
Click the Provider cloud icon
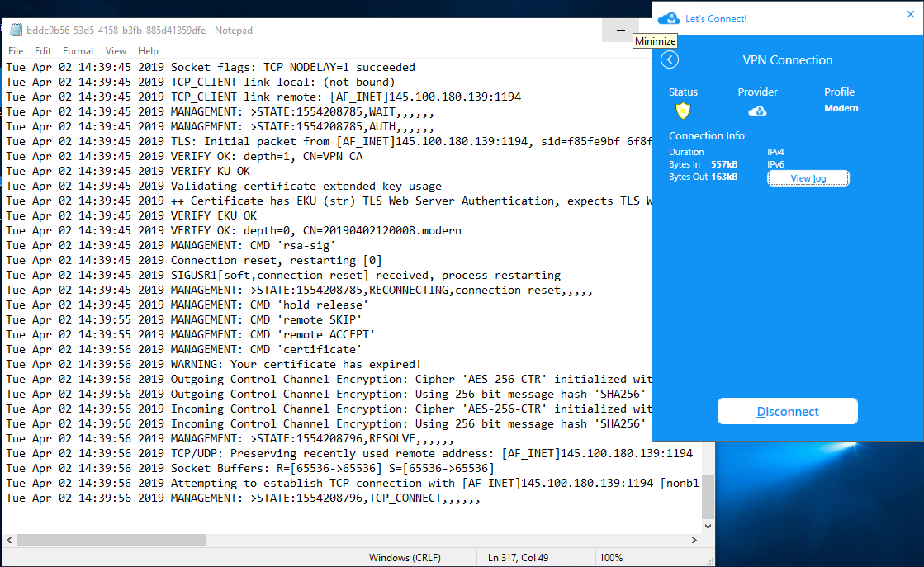[x=757, y=111]
